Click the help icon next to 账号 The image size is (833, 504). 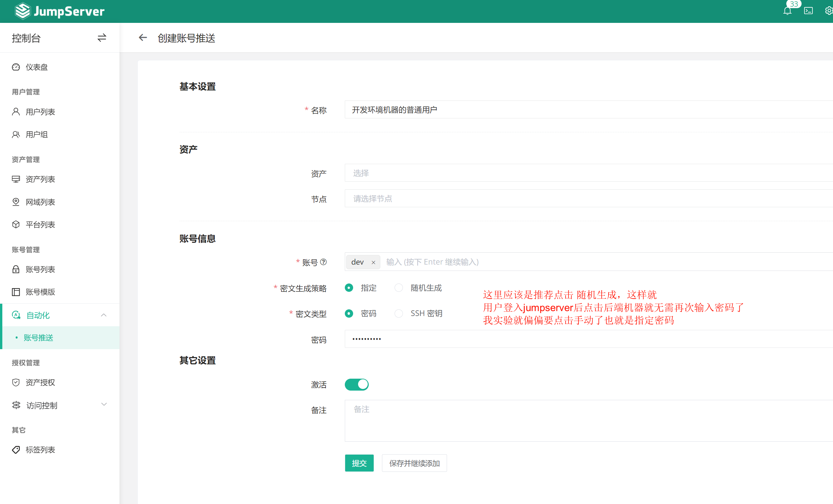coord(323,262)
